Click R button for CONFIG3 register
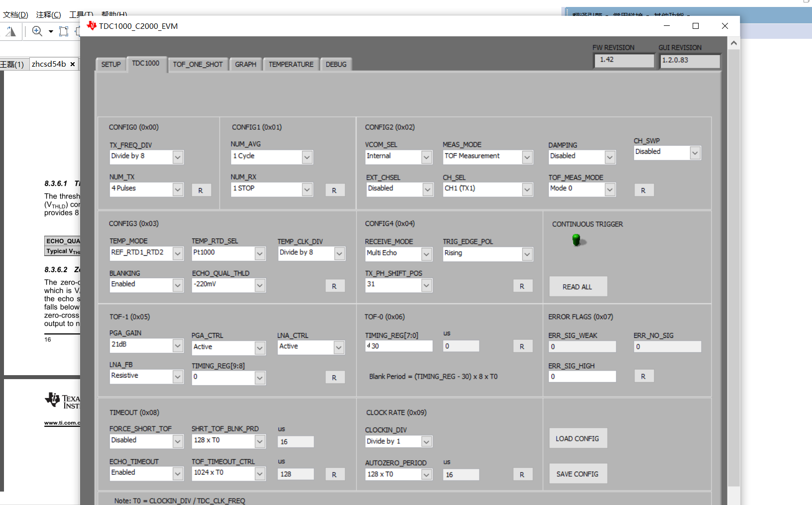Image resolution: width=812 pixels, height=505 pixels. [335, 286]
